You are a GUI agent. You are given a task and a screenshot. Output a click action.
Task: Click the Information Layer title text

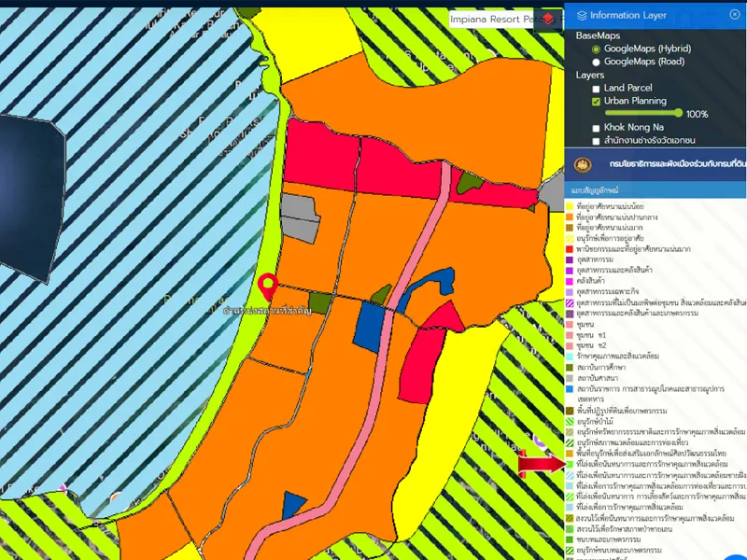click(x=627, y=15)
